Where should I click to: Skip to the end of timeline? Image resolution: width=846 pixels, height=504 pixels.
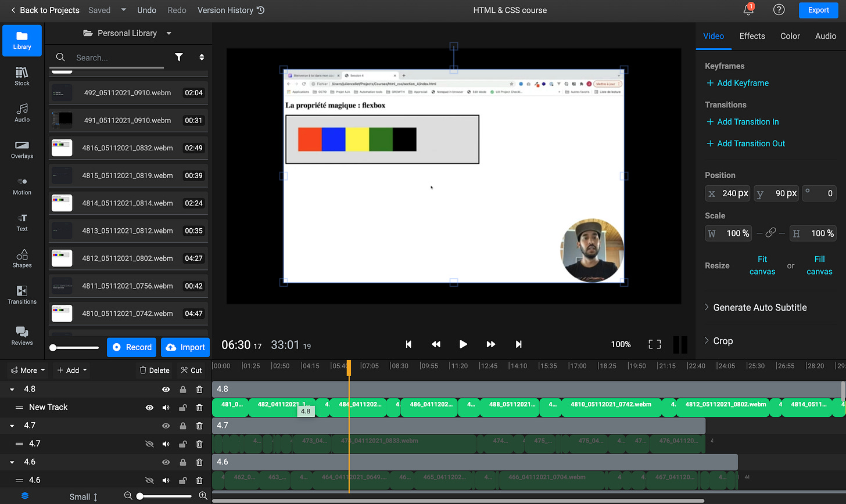(518, 344)
